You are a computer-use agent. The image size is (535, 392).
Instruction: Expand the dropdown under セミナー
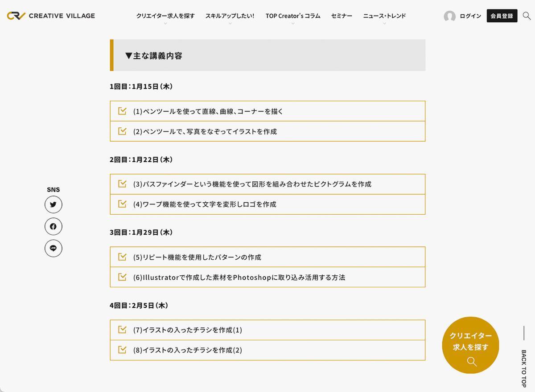pos(341,16)
